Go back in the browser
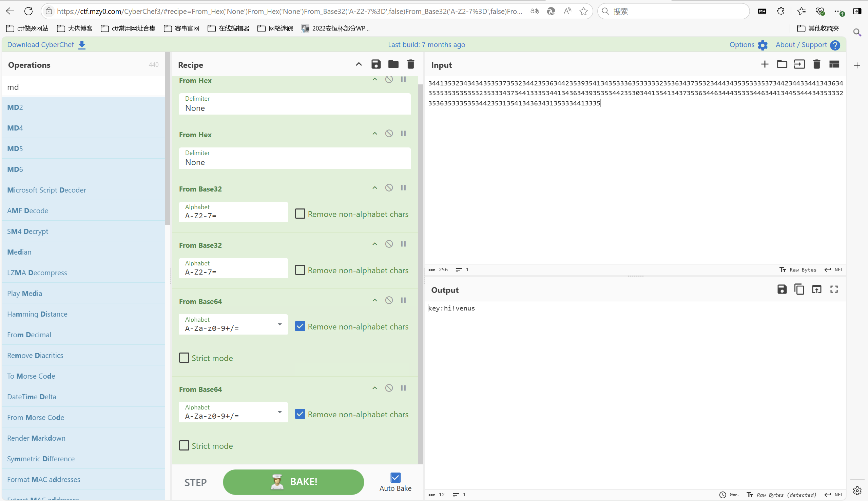 [x=10, y=11]
